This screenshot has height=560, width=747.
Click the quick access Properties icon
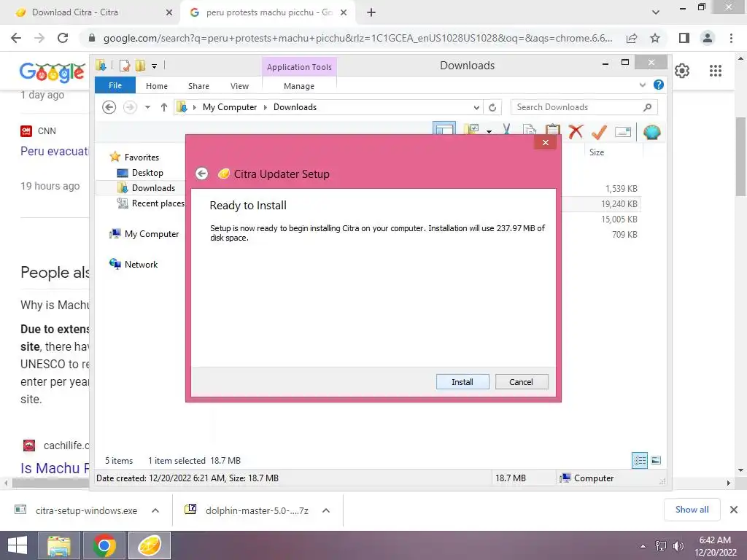point(125,66)
